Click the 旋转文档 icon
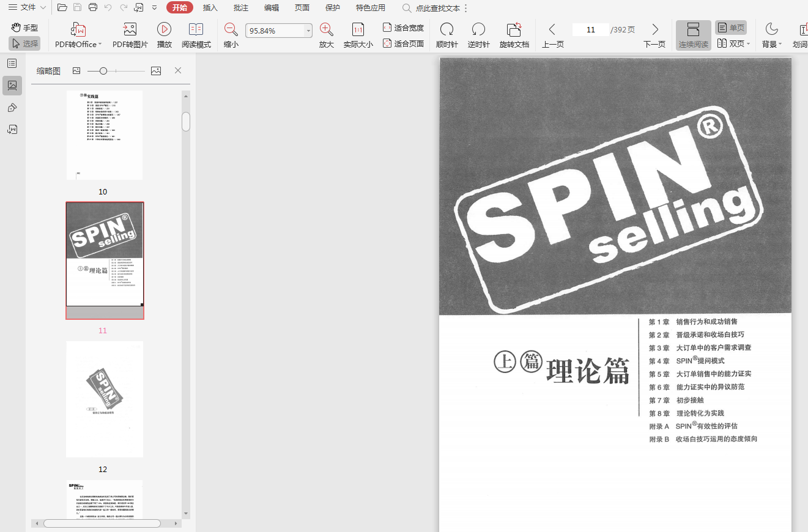The width and height of the screenshot is (808, 532). click(x=514, y=29)
